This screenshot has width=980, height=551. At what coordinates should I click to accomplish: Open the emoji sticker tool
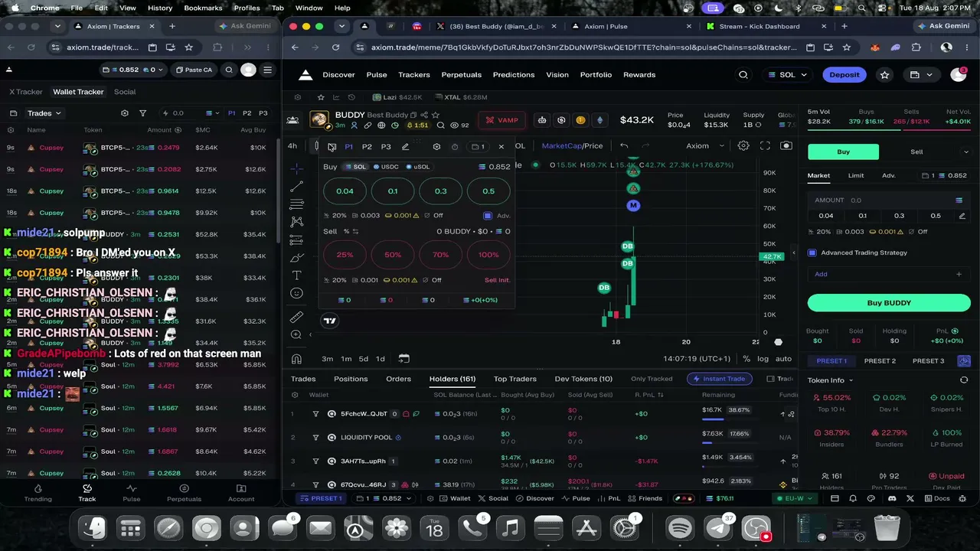click(x=296, y=293)
